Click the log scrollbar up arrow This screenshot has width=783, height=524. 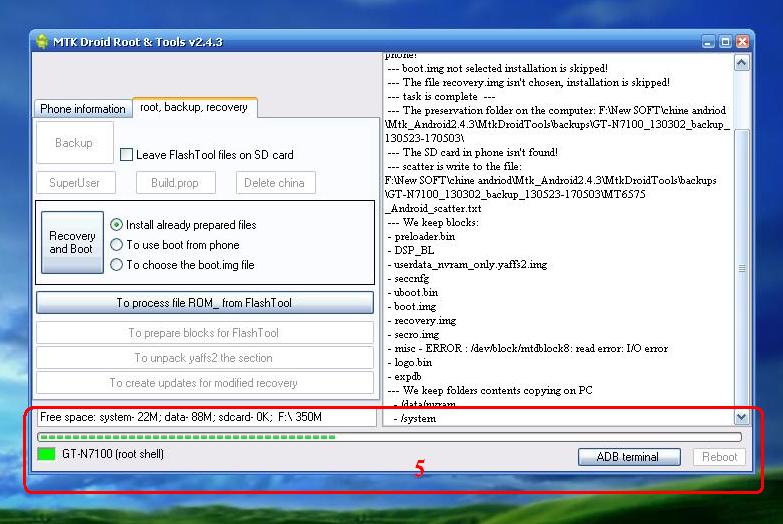[742, 63]
